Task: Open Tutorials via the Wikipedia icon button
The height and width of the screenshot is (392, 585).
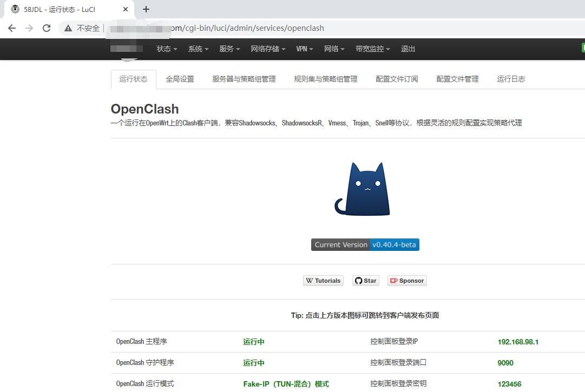Action: tap(310, 281)
